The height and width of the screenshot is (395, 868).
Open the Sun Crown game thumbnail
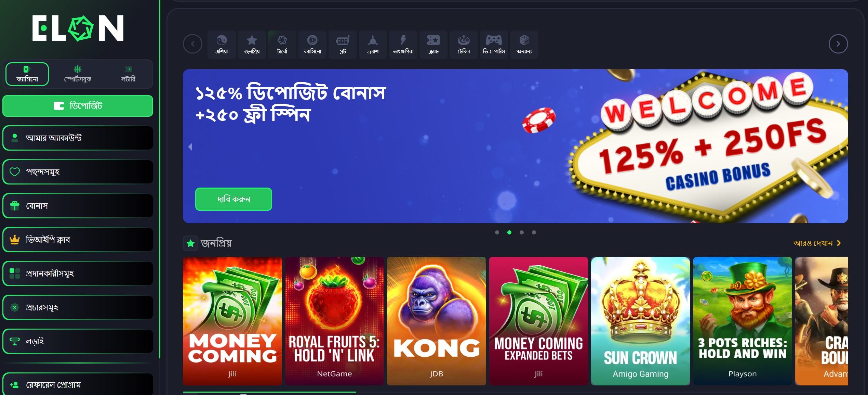(x=640, y=321)
